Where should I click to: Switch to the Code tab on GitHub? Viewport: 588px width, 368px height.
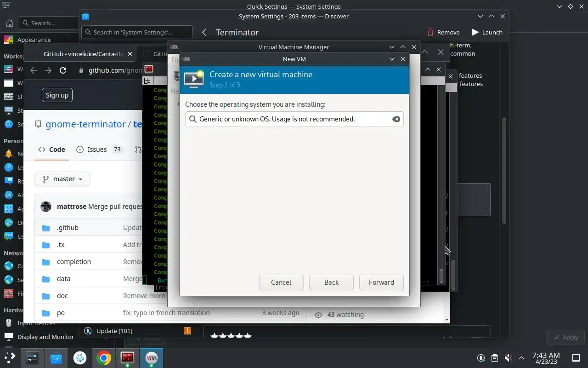coord(51,149)
